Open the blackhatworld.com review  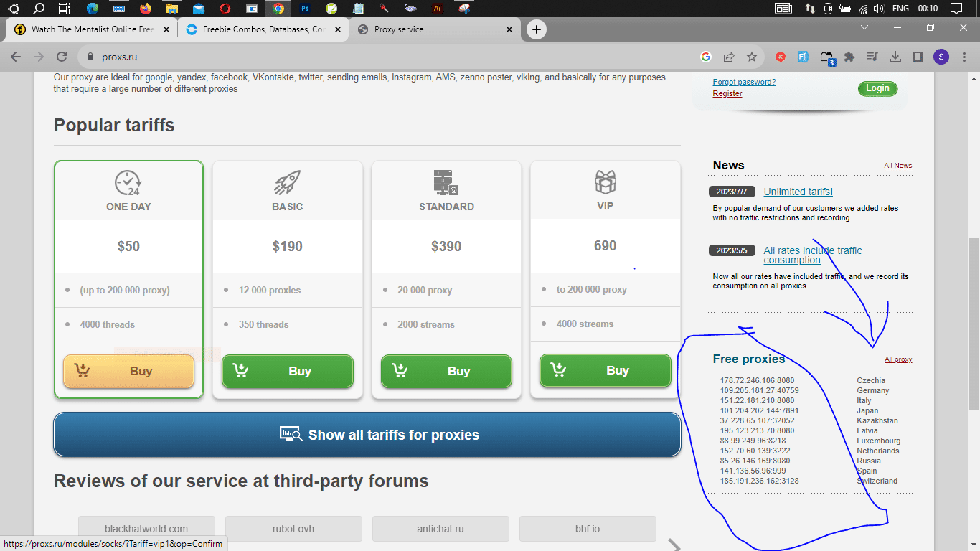146,529
